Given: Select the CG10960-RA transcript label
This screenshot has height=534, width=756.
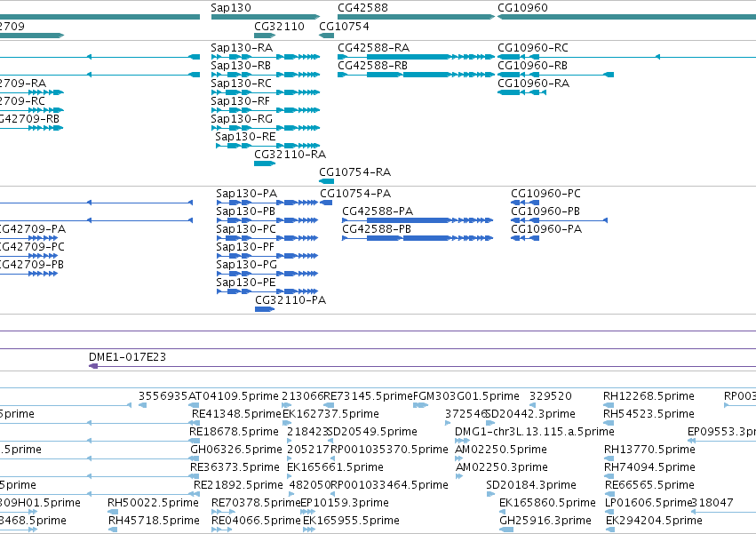Looking at the screenshot, I should point(533,84).
